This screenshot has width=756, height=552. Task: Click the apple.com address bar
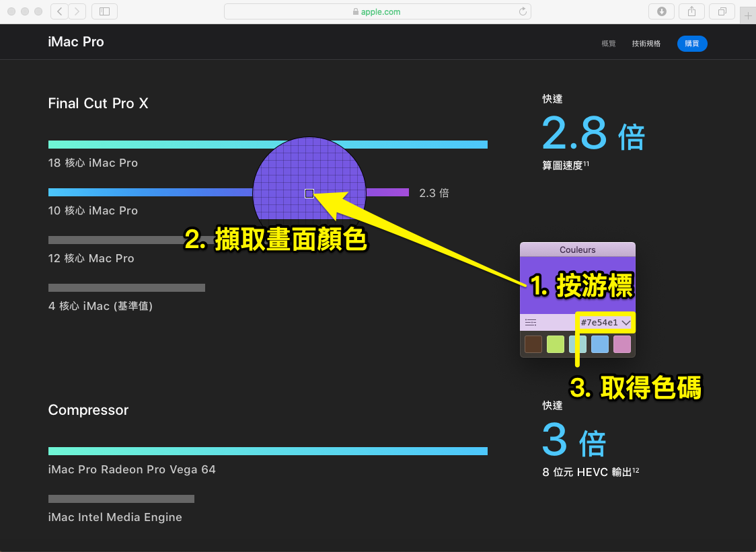[377, 11]
